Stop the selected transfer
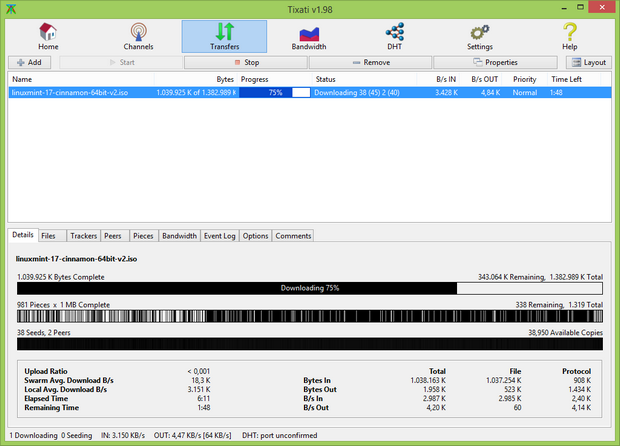The height and width of the screenshot is (446, 620). (246, 62)
